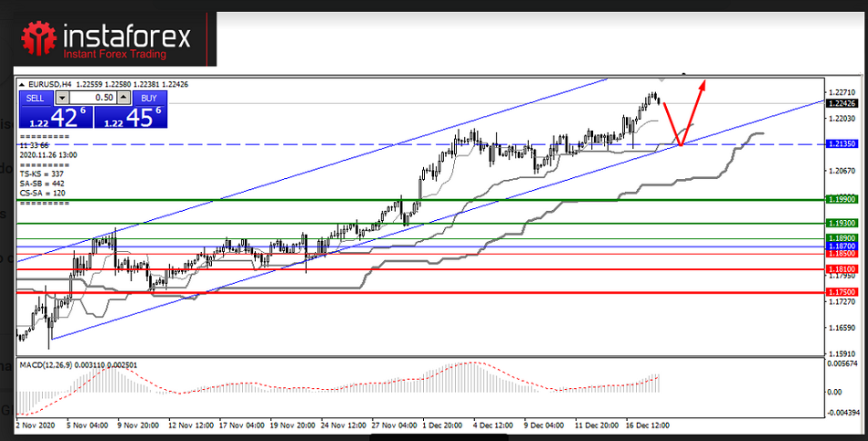Screen dimensions: 868x441
Task: Click the 11 Dec 20:00 time label
Action: pyautogui.click(x=598, y=426)
